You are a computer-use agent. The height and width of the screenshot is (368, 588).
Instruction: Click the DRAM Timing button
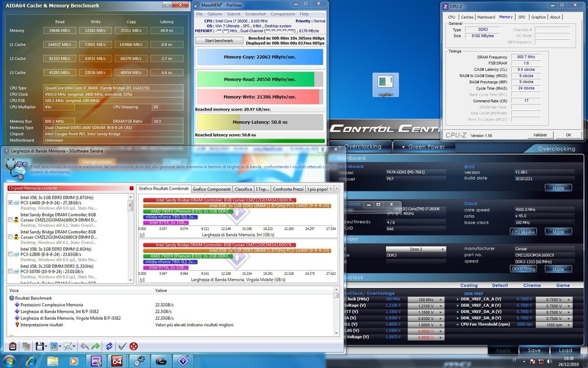[x=523, y=269]
